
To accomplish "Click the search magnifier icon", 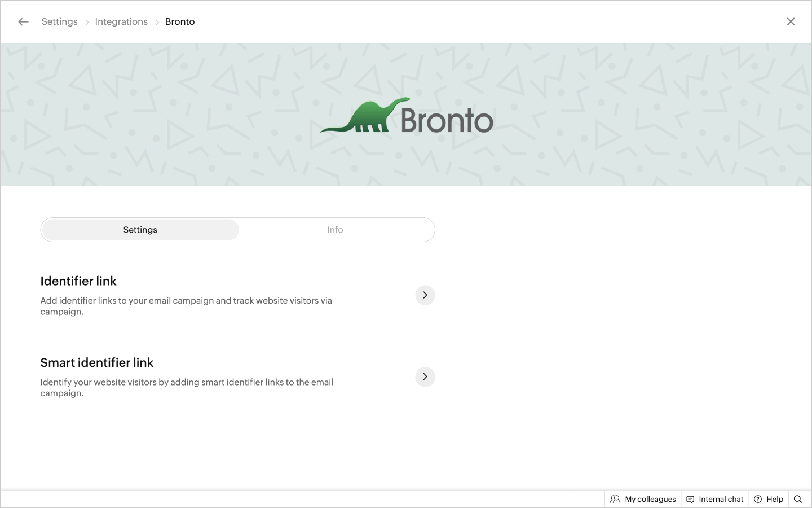I will 798,499.
